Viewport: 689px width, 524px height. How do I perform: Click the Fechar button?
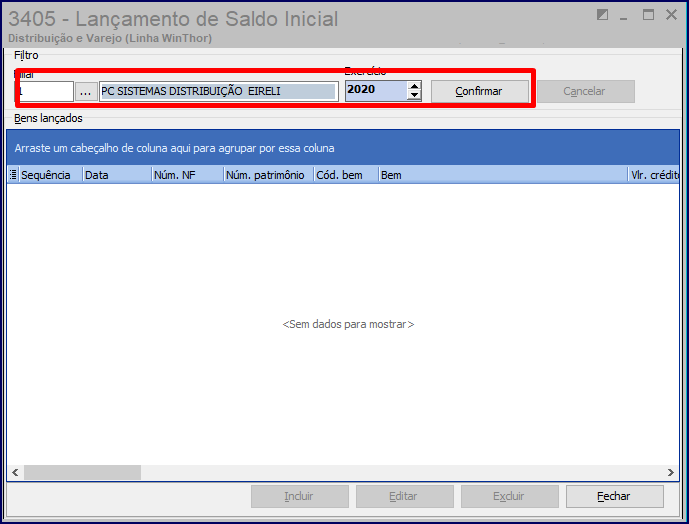point(615,496)
